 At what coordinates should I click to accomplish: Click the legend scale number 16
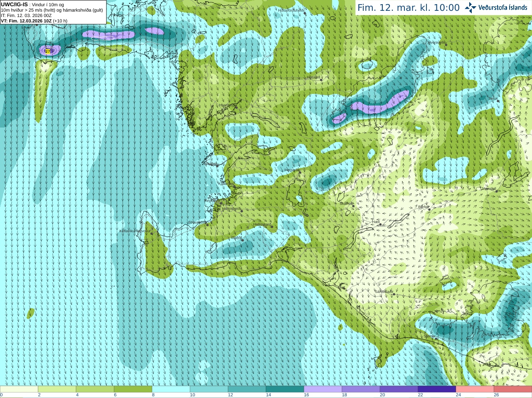click(x=306, y=395)
